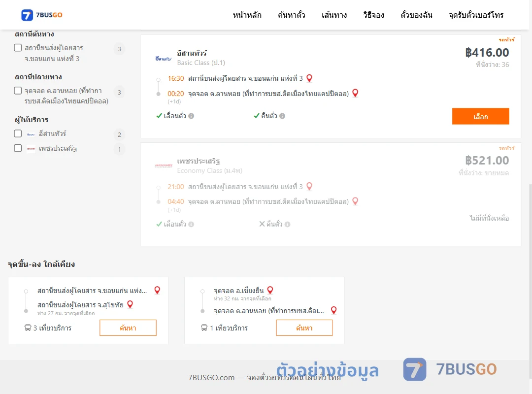532x394 pixels.
Task: Show map pin for 16:30 departure station
Action: coord(309,78)
